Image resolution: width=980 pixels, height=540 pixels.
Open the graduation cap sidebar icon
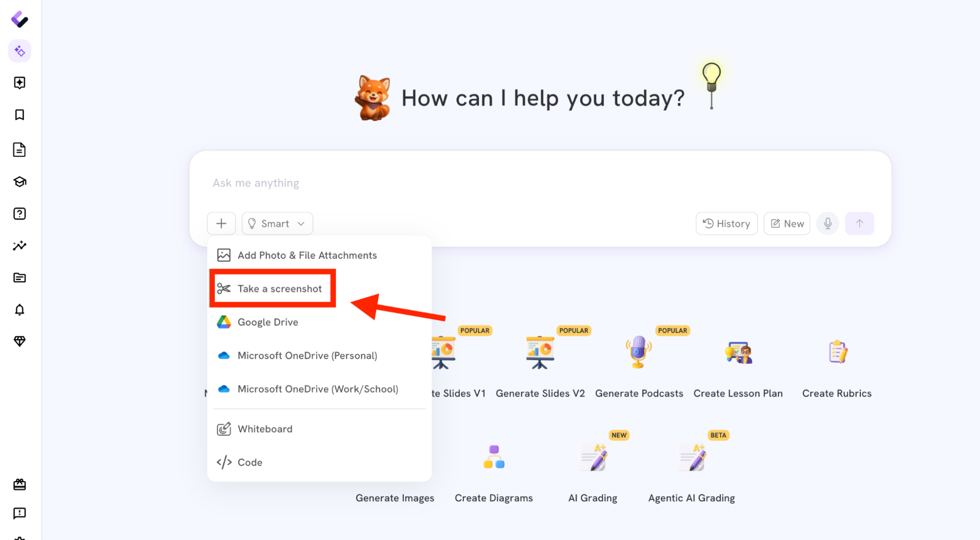pyautogui.click(x=20, y=182)
